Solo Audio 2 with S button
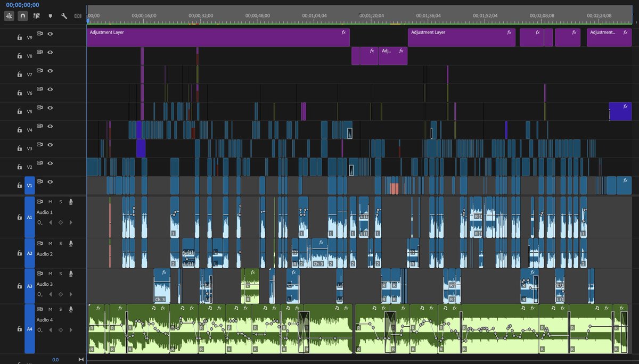 pyautogui.click(x=61, y=243)
